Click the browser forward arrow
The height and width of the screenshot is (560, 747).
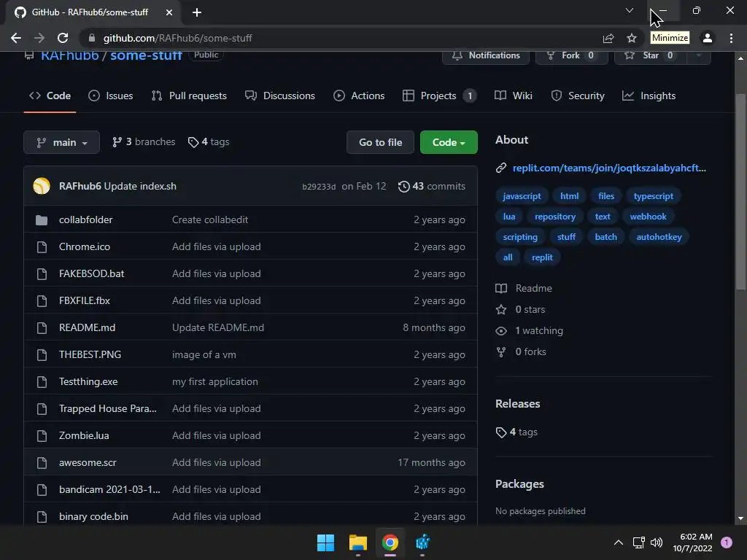(39, 38)
